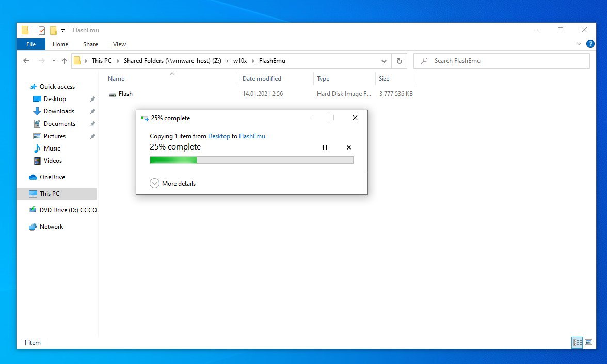
Task: Pause the copy operation
Action: [325, 147]
